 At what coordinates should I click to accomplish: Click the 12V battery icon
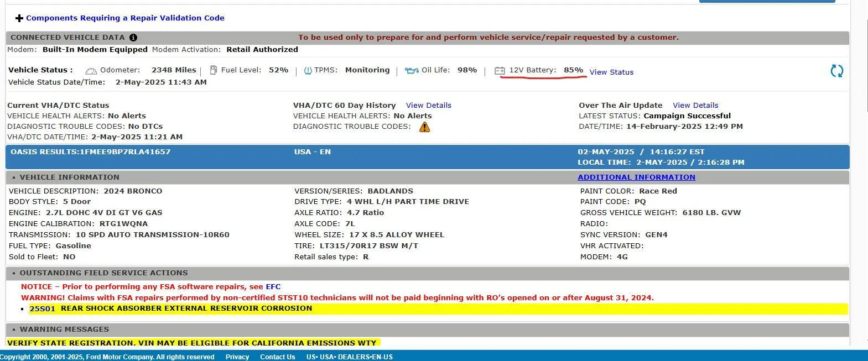(500, 71)
